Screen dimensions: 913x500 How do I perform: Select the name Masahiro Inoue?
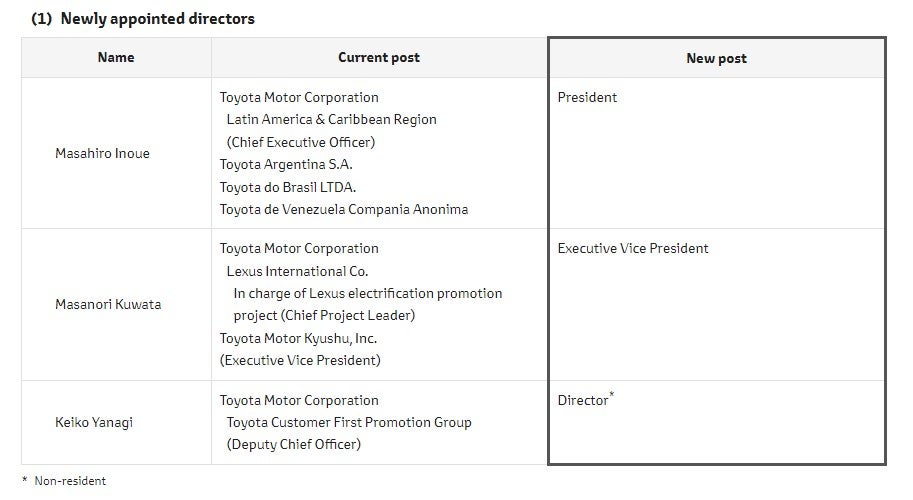(x=102, y=154)
